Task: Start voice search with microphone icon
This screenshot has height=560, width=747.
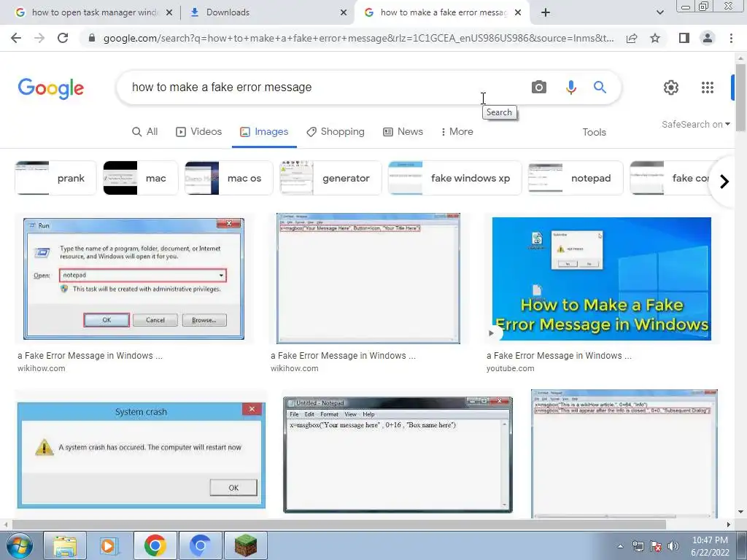Action: (570, 87)
